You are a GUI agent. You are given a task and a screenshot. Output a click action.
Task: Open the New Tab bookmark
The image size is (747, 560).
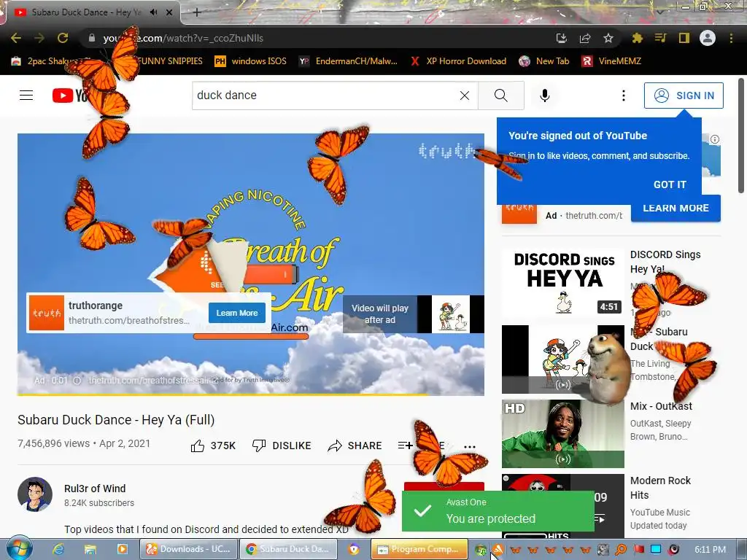click(544, 61)
